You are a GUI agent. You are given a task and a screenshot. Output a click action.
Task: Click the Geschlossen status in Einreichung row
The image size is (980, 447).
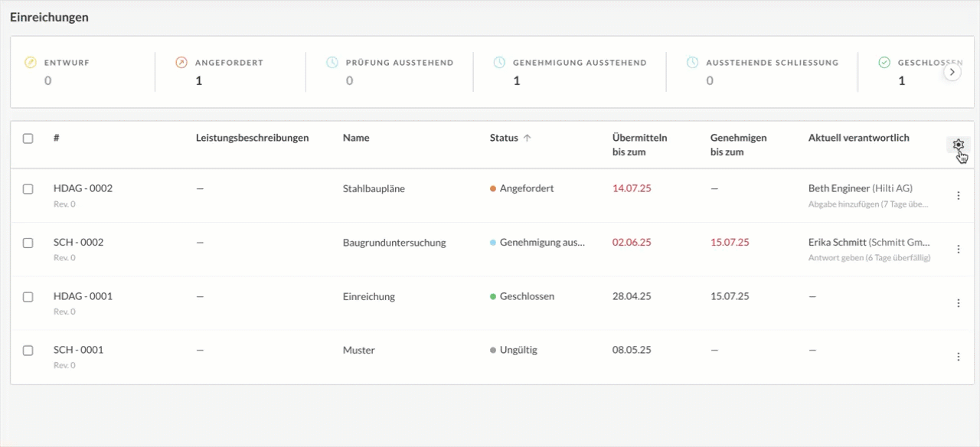pyautogui.click(x=522, y=295)
